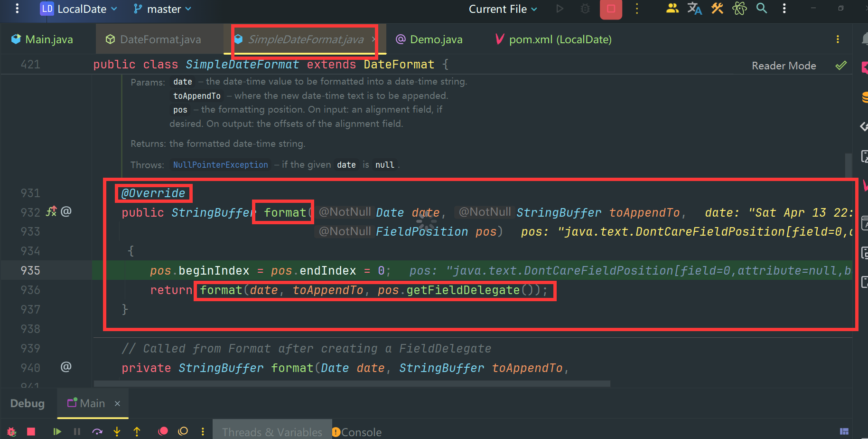868x439 pixels.
Task: Open IDE settings kebab next to search
Action: 784,8
